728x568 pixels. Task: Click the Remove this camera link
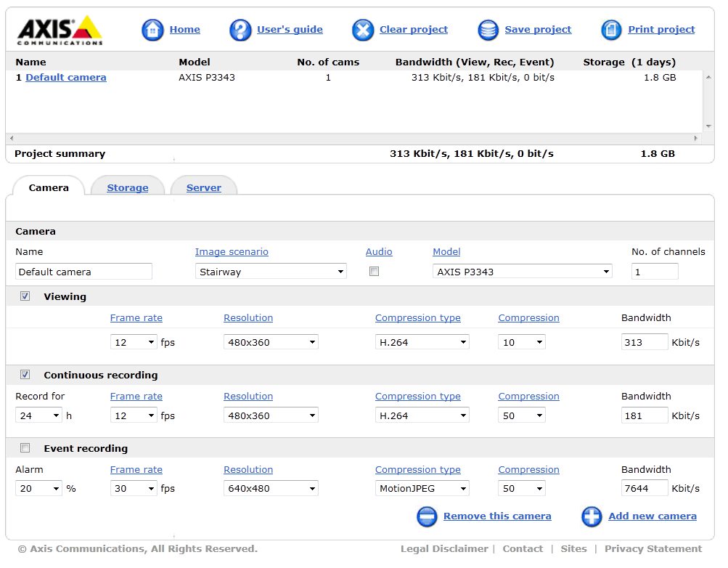497,516
